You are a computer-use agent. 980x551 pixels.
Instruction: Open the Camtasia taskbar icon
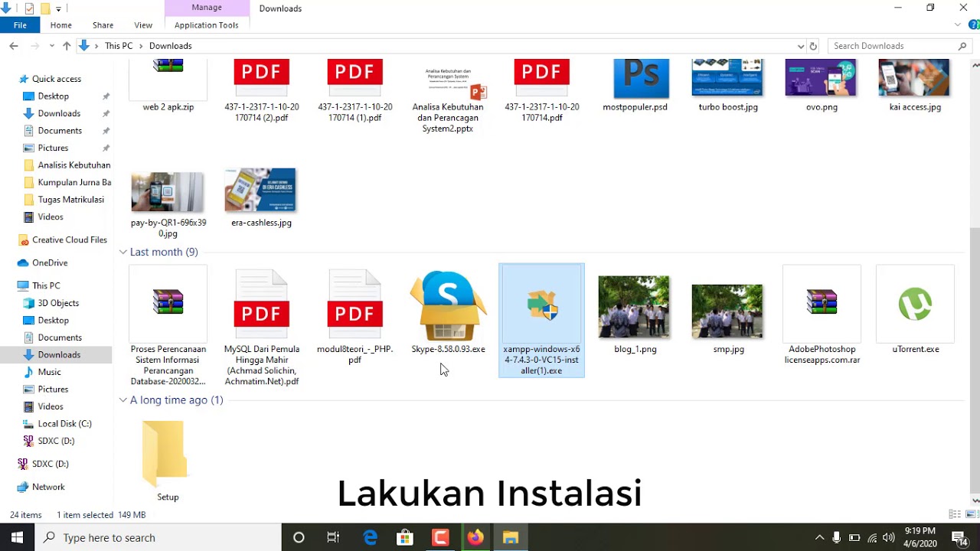440,537
